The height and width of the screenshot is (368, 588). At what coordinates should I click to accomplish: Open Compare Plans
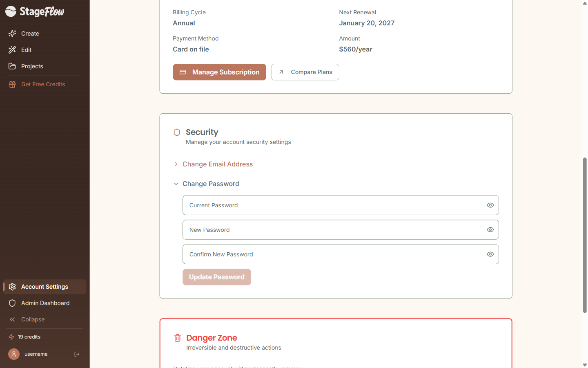305,72
